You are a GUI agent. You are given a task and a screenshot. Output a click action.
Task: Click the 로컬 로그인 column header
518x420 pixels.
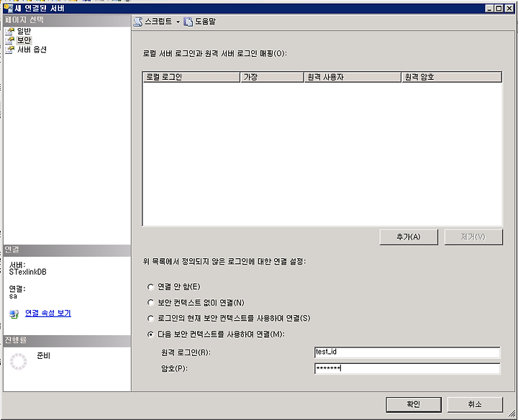tap(191, 77)
